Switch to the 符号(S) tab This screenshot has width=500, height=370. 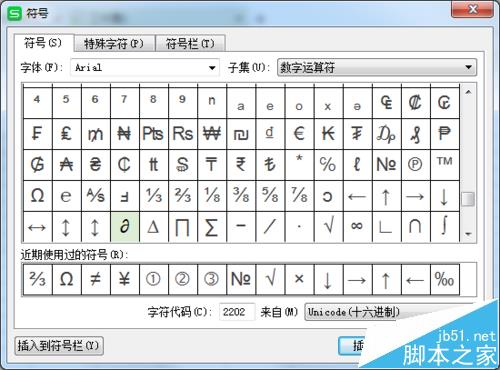(43, 43)
